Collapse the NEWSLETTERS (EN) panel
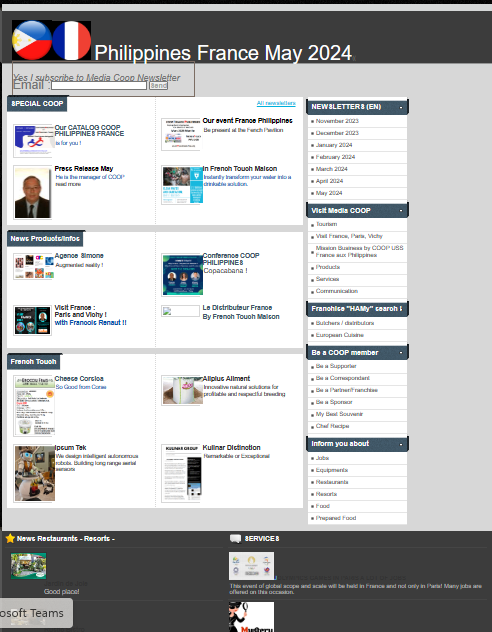 pyautogui.click(x=401, y=107)
